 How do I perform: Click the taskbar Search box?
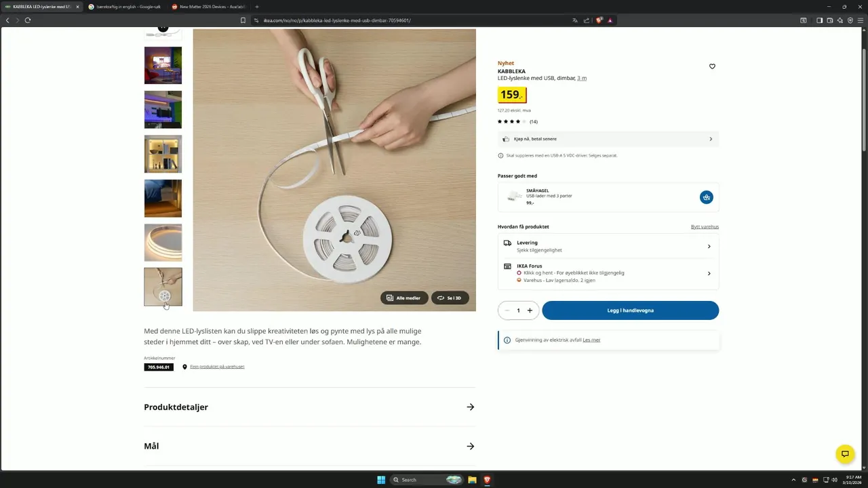[427, 480]
